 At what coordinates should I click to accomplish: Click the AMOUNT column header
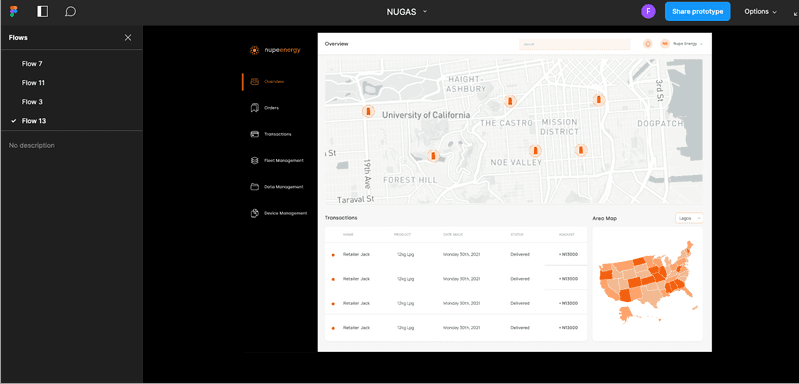tap(566, 235)
